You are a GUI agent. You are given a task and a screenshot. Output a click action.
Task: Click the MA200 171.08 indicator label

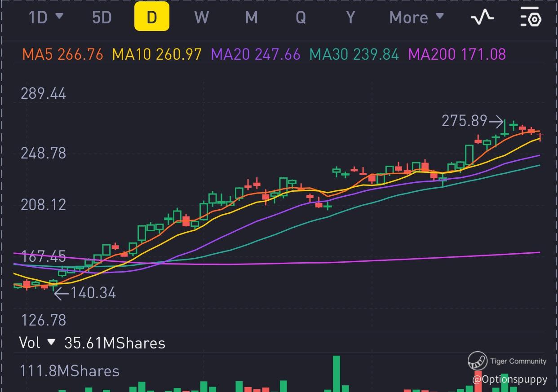click(457, 54)
